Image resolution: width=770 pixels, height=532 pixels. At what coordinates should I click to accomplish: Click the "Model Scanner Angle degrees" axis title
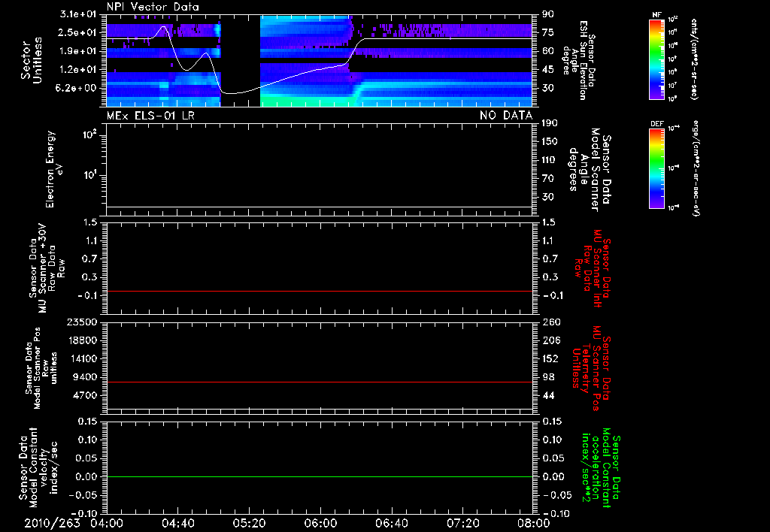point(590,170)
